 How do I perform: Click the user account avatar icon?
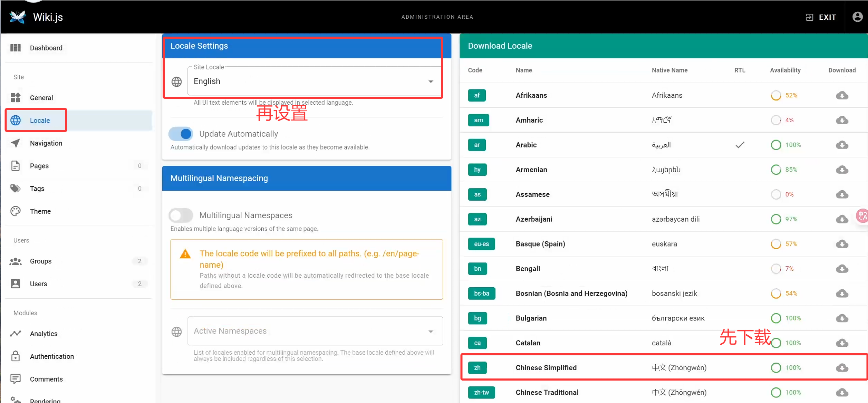coord(857,17)
